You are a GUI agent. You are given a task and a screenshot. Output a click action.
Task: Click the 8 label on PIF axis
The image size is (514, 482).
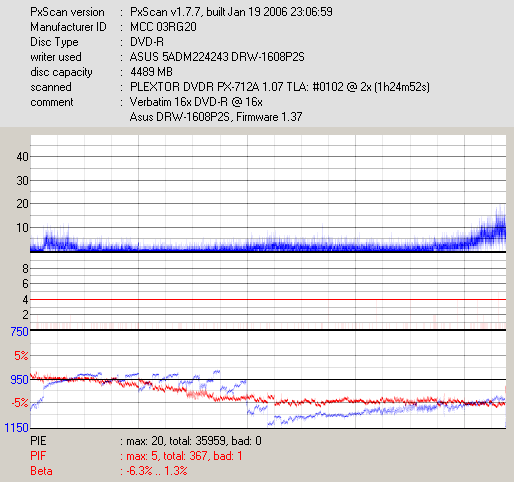tap(25, 268)
